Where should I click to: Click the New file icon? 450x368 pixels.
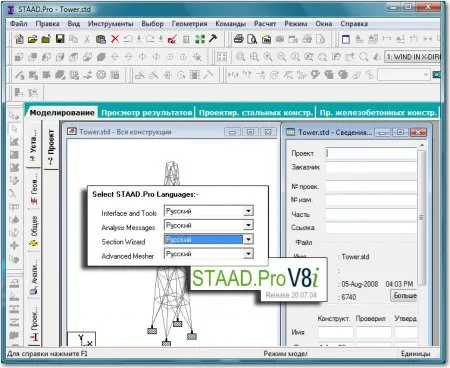click(x=19, y=39)
